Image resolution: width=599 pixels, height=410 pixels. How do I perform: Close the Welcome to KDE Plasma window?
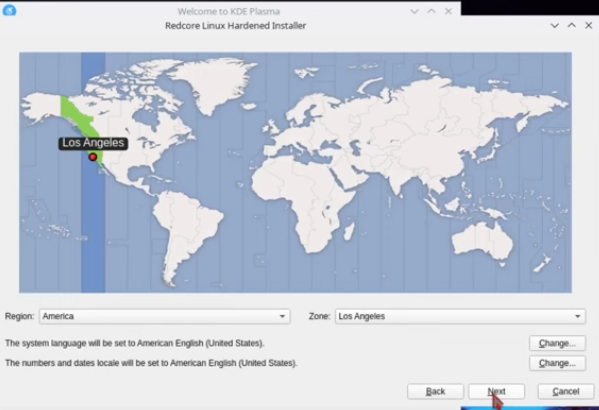[x=448, y=11]
